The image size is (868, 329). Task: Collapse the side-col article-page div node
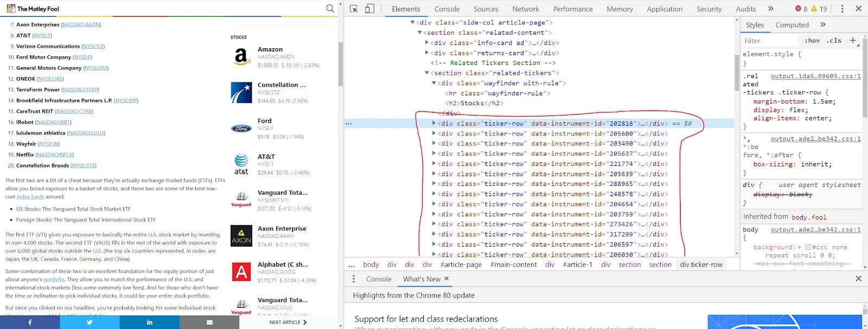point(412,22)
